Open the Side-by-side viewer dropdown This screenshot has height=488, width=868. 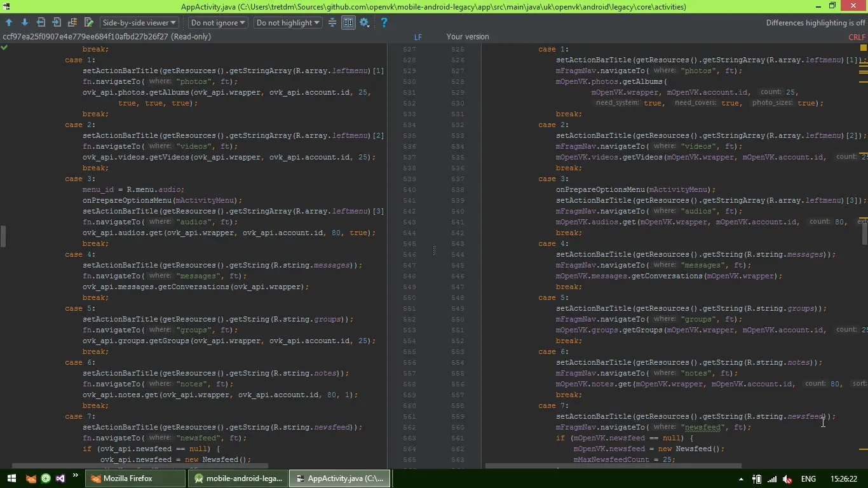pos(139,23)
